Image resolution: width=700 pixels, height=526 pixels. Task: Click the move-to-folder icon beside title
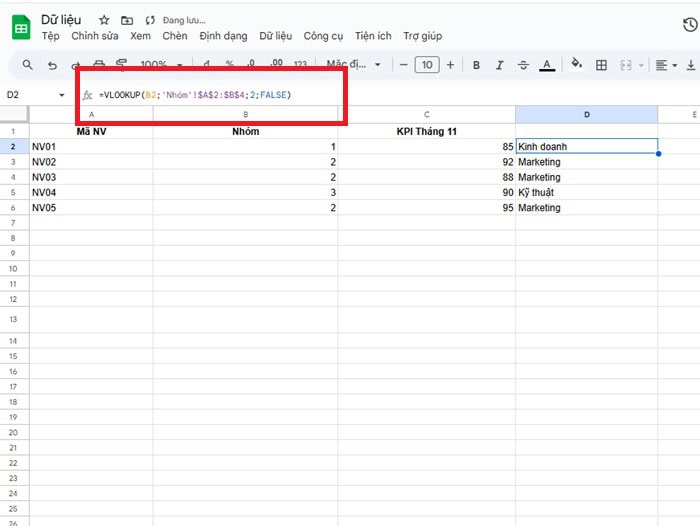tap(126, 20)
